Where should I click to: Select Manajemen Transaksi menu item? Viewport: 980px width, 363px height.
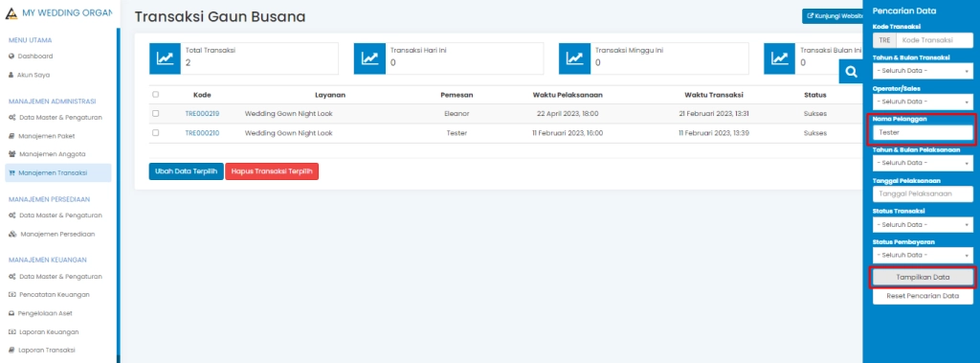58,172
